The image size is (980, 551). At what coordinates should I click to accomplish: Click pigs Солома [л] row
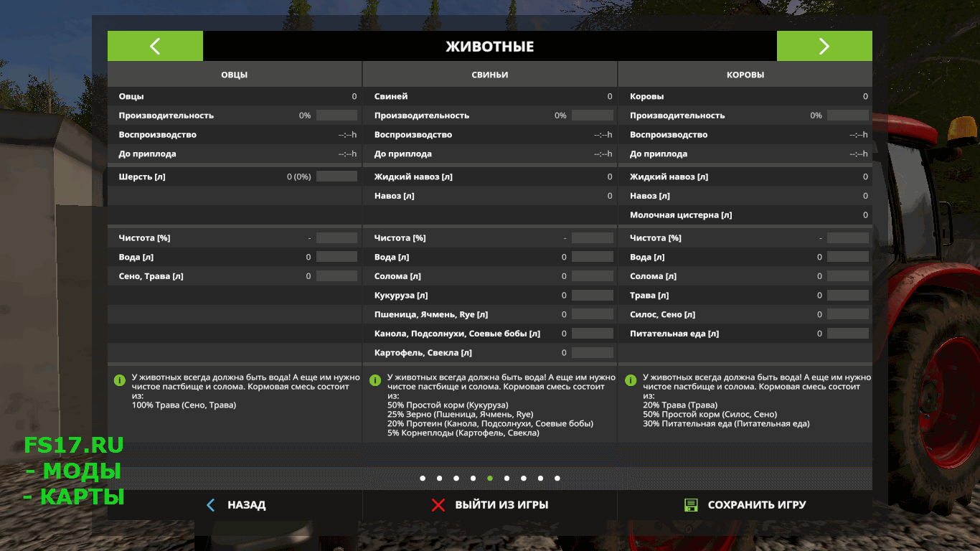tap(490, 276)
